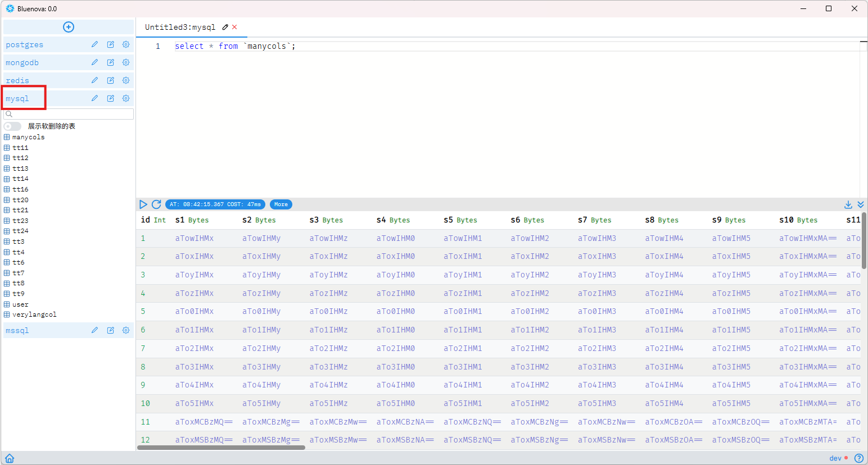
Task: Download the query results
Action: 848,204
